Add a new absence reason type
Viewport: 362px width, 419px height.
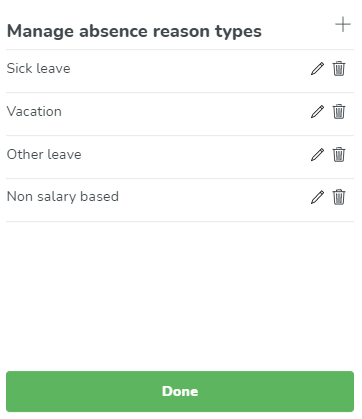(x=343, y=25)
